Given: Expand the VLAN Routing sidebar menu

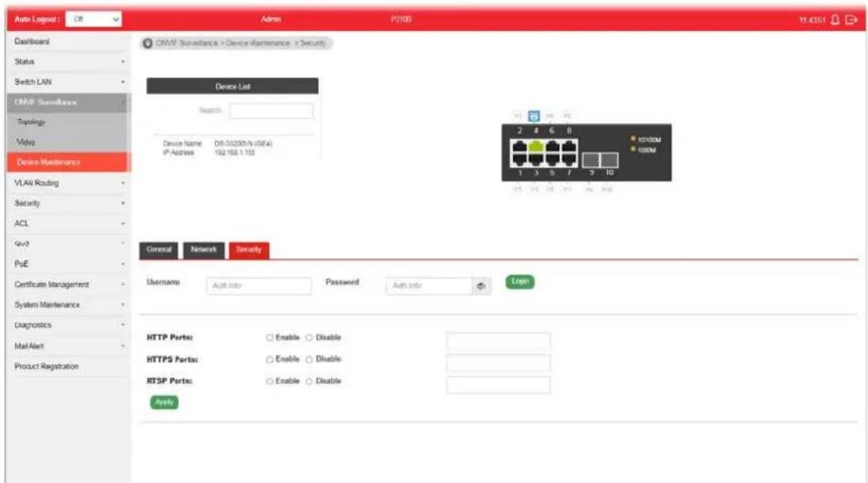Looking at the screenshot, I should click(x=69, y=182).
